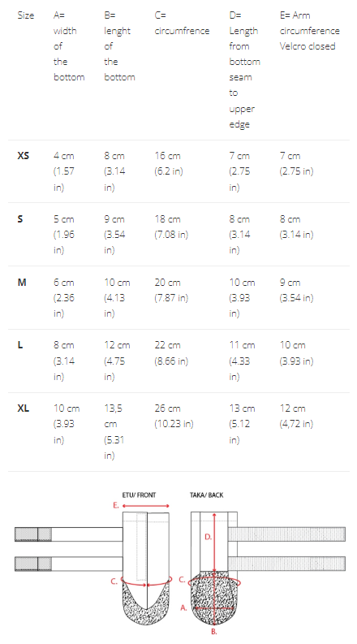This screenshot has height=644, width=357.
Task: Select the M size label
Action: coord(22,282)
